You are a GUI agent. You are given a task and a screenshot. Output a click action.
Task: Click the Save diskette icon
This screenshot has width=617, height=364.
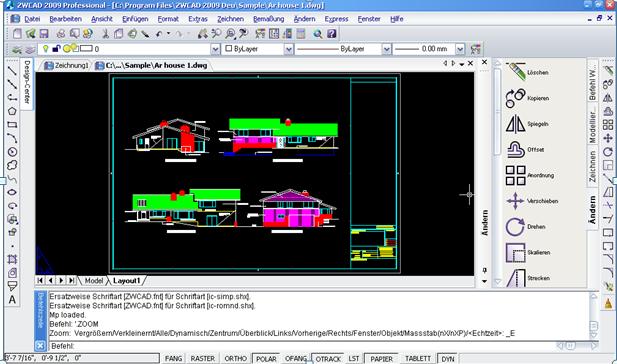click(44, 33)
